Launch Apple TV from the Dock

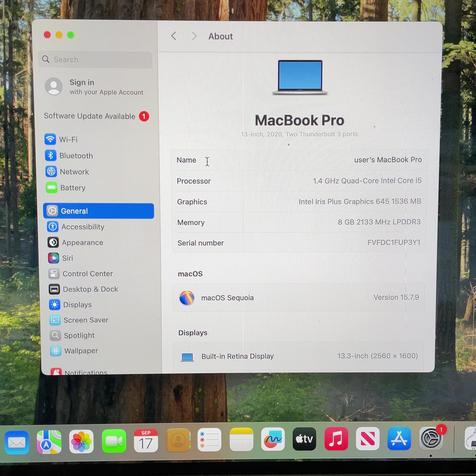304,439
